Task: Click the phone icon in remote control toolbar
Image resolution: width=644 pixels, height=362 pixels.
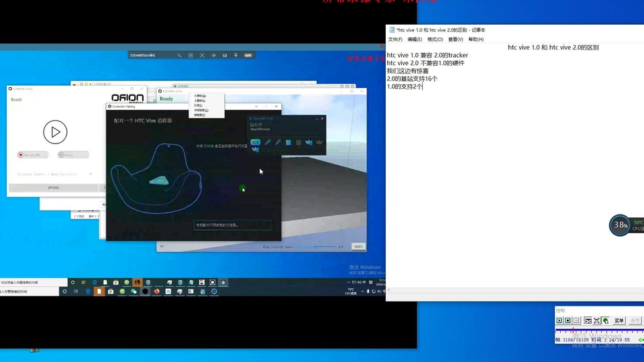Action: tap(180, 55)
